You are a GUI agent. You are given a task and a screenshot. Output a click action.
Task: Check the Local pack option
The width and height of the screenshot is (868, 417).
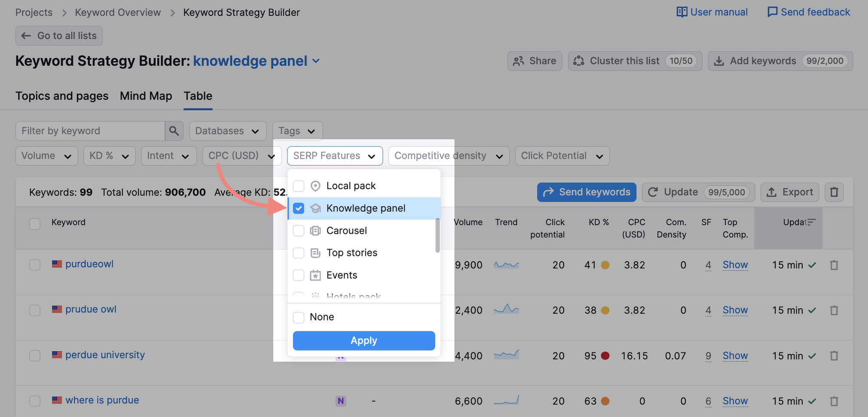click(x=299, y=186)
